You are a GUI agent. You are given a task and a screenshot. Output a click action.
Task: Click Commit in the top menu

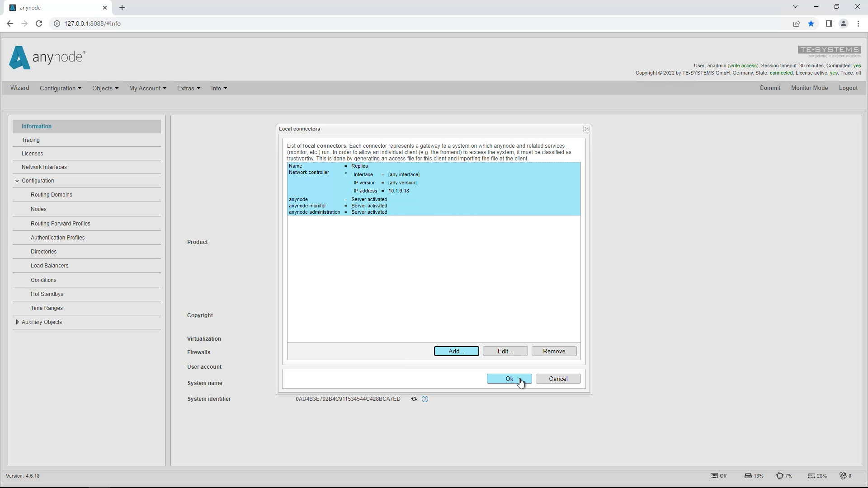click(770, 88)
